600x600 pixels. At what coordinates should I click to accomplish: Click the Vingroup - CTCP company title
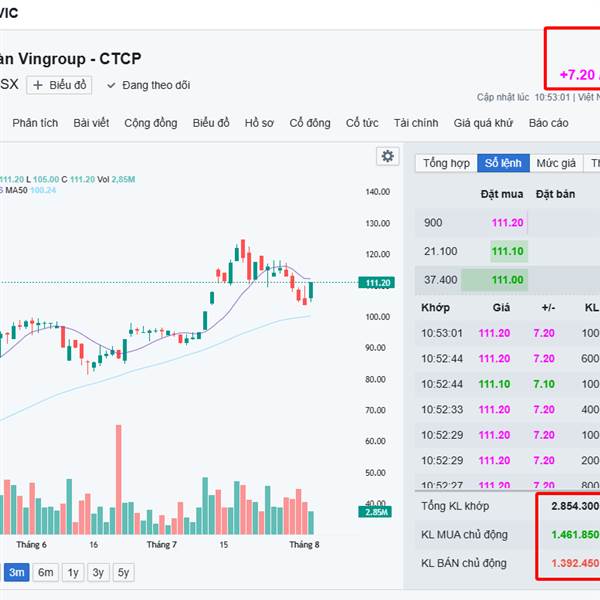coord(80,59)
